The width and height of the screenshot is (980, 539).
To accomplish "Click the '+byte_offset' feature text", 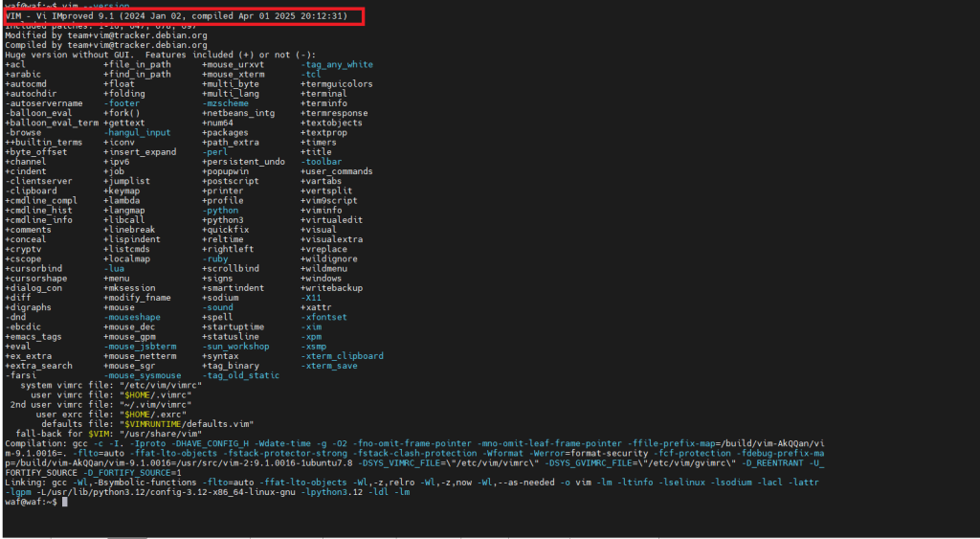I will click(x=35, y=152).
